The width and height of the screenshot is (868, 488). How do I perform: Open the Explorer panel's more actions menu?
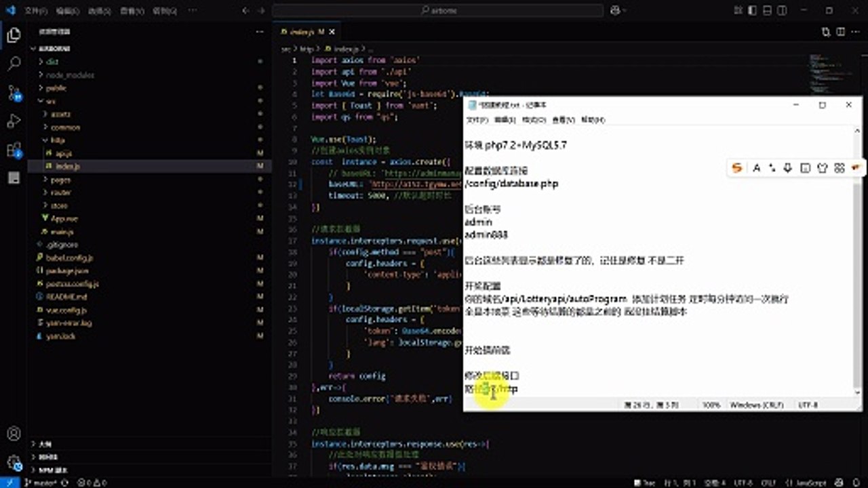click(x=259, y=32)
